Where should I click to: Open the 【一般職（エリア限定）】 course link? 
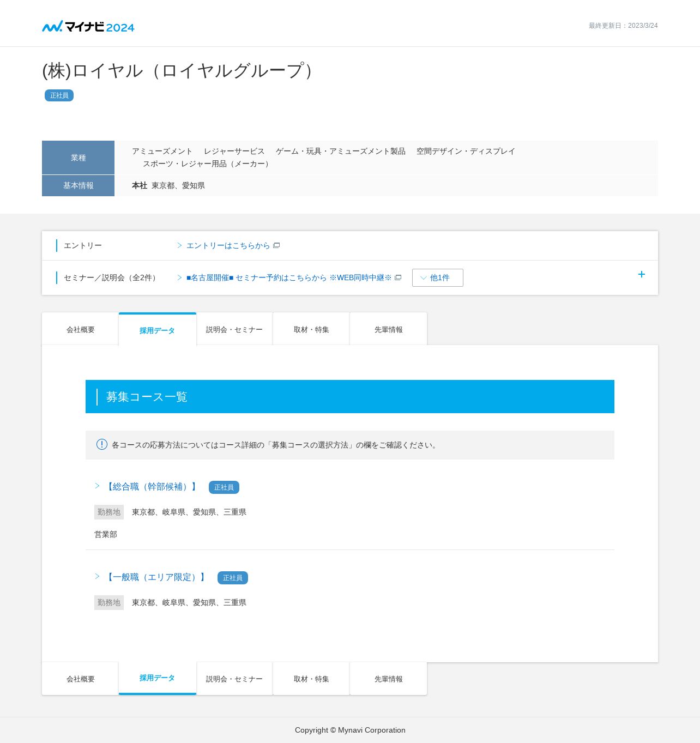point(155,577)
